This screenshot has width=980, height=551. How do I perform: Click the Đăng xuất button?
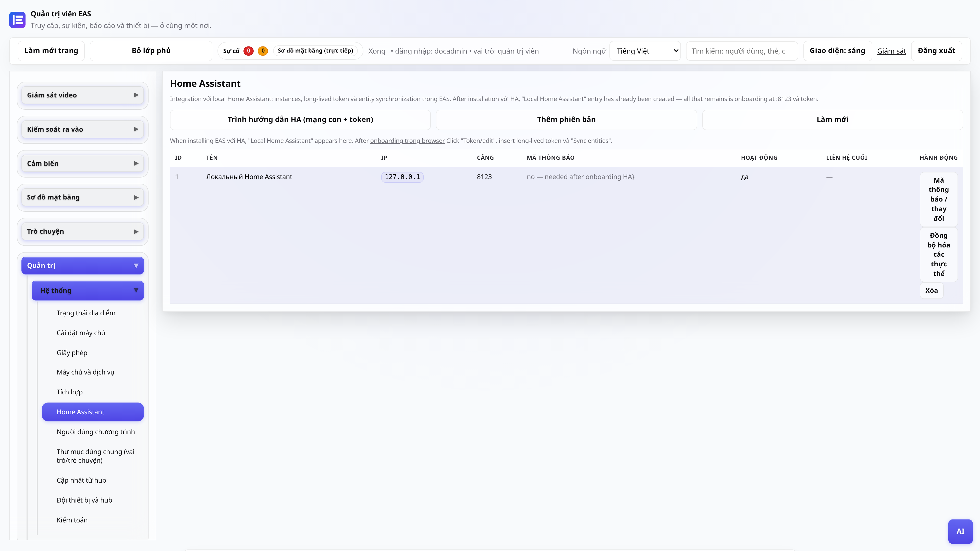click(x=936, y=51)
